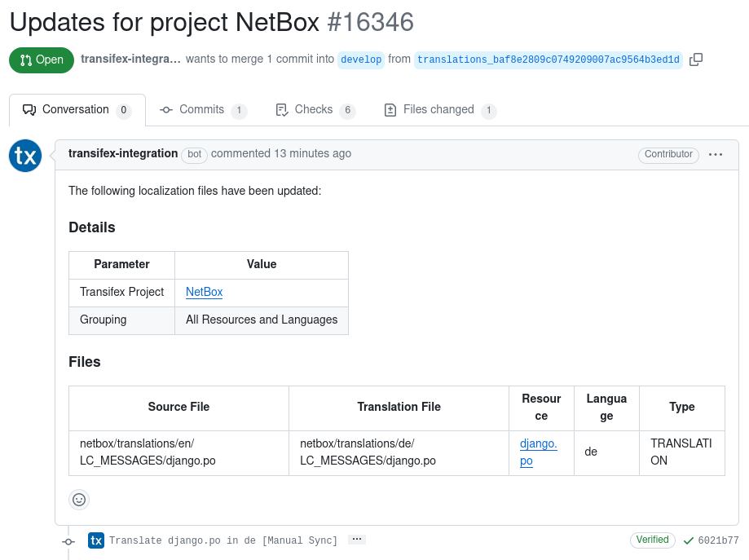This screenshot has height=560, width=749.
Task: Click the develop branch label
Action: pos(360,60)
